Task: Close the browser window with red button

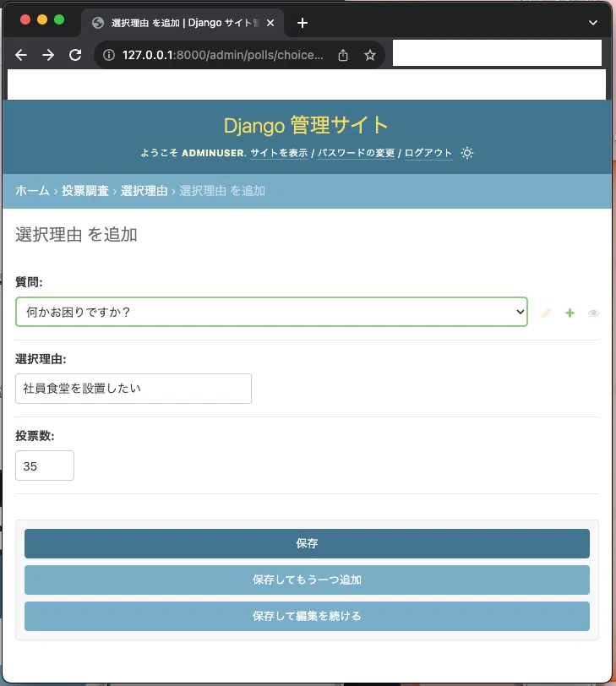Action: pyautogui.click(x=25, y=19)
